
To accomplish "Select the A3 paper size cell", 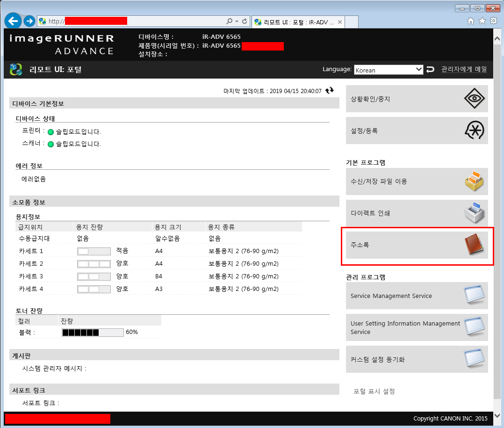I will [158, 289].
